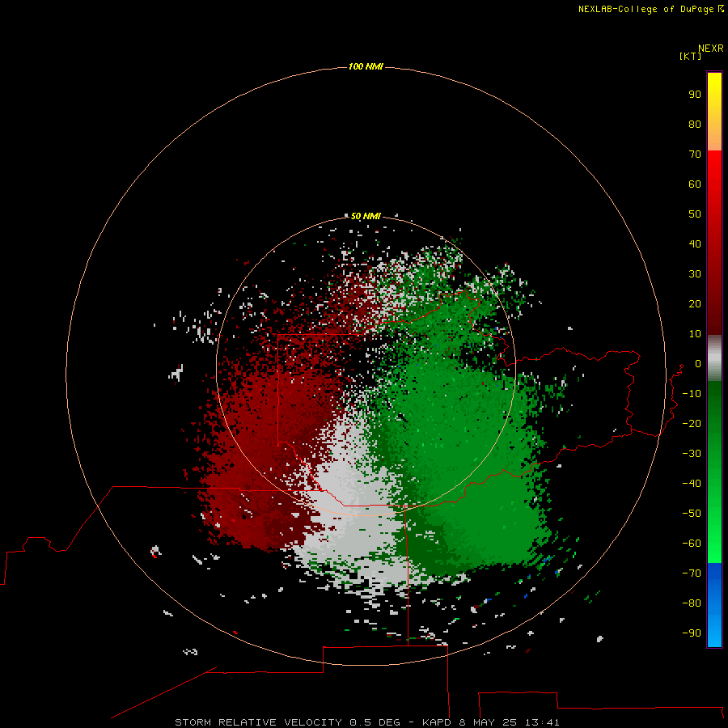Click the -10 value on velocity scale
This screenshot has width=728, height=728.
pos(692,394)
